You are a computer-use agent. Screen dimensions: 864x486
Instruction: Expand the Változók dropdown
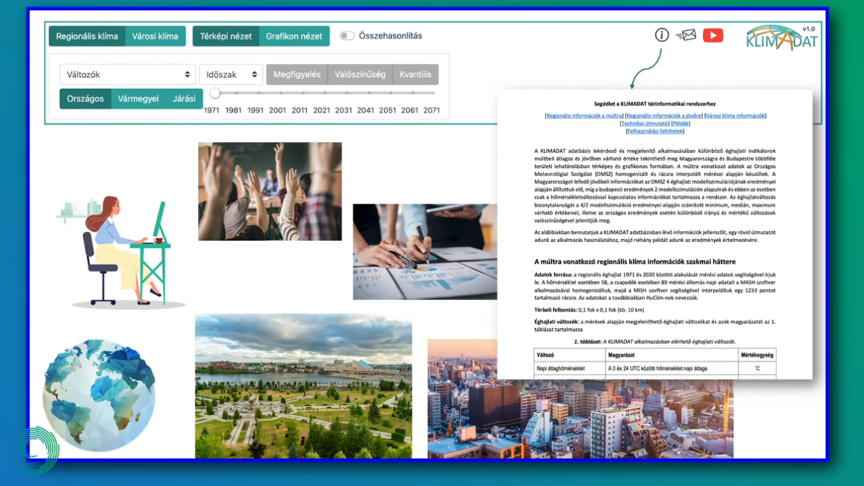(127, 74)
